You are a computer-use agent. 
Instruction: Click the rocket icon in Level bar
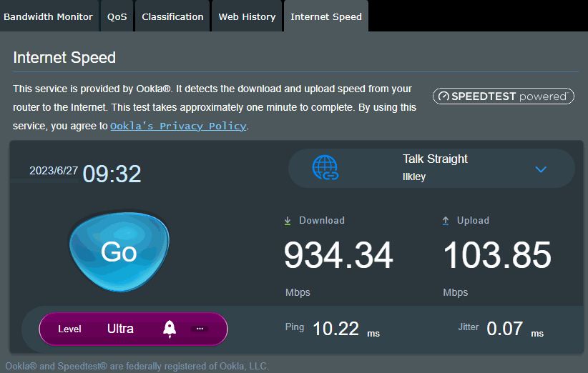[x=170, y=329]
